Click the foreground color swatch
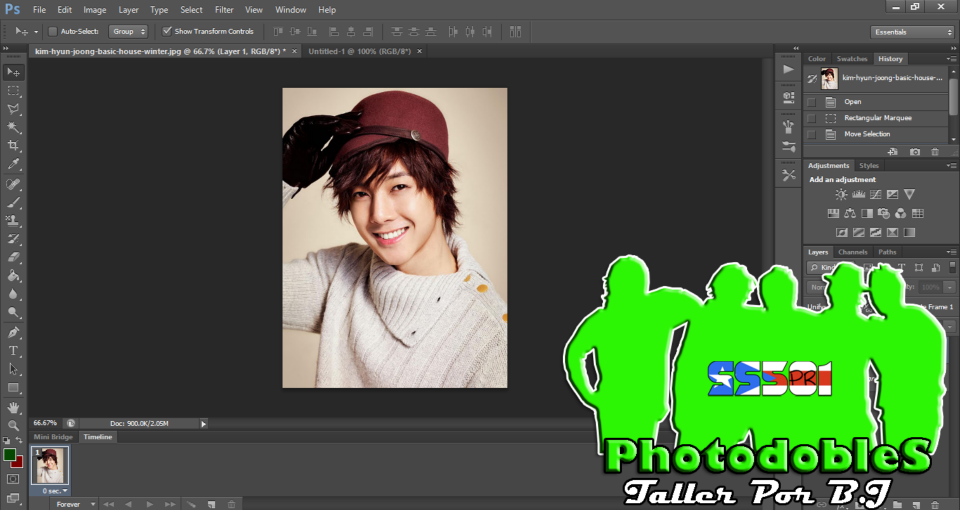 [9, 455]
